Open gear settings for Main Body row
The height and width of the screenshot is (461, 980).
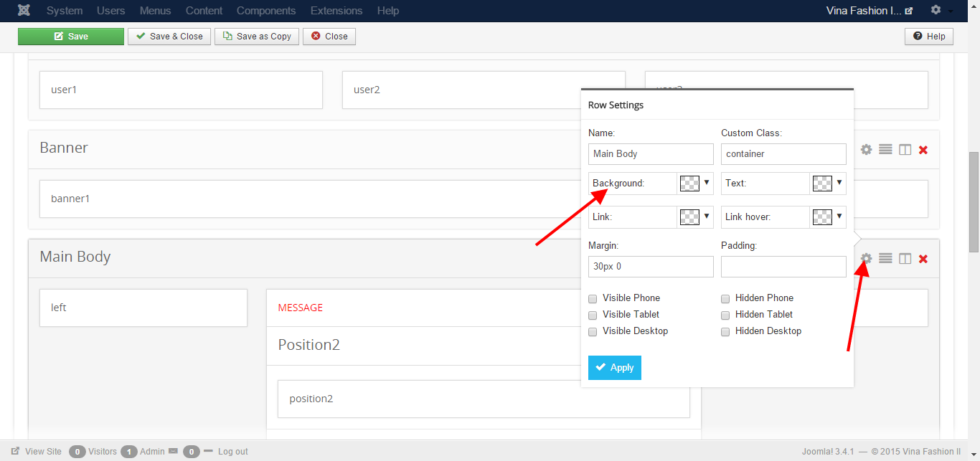pos(866,258)
